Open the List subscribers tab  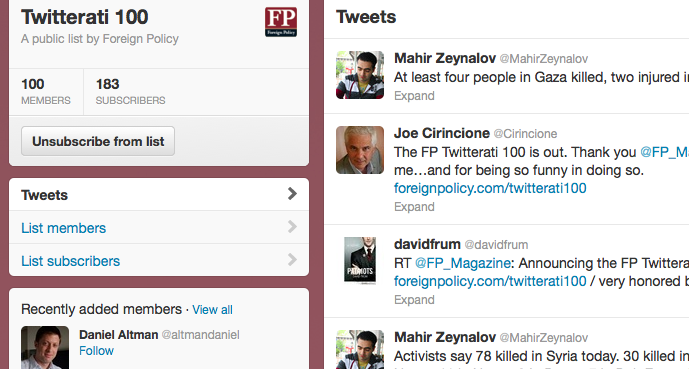click(159, 260)
